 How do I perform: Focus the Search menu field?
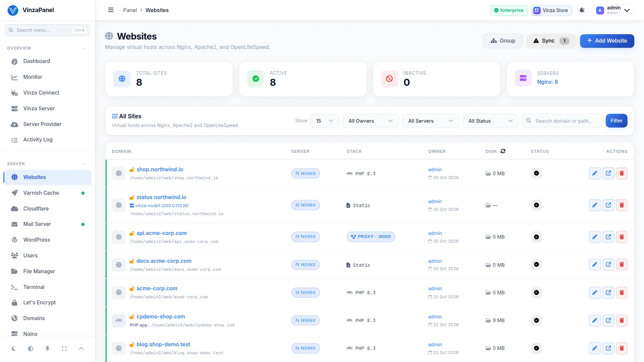pyautogui.click(x=47, y=30)
